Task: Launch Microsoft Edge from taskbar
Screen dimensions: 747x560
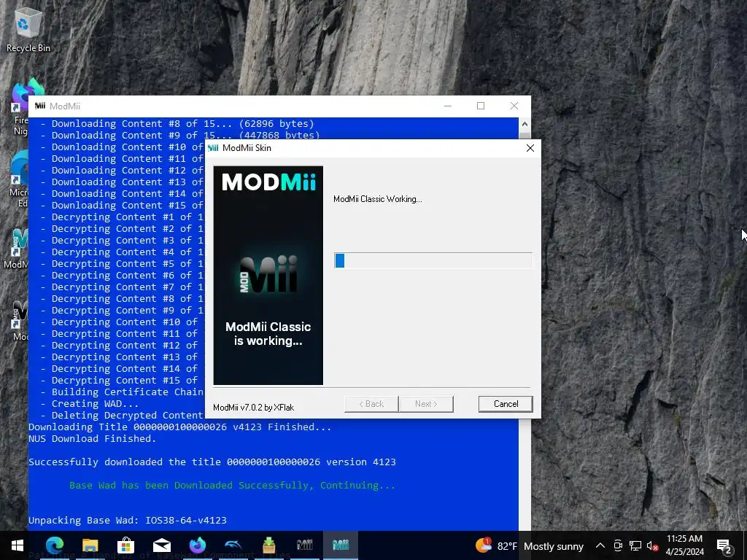Action: (55, 545)
